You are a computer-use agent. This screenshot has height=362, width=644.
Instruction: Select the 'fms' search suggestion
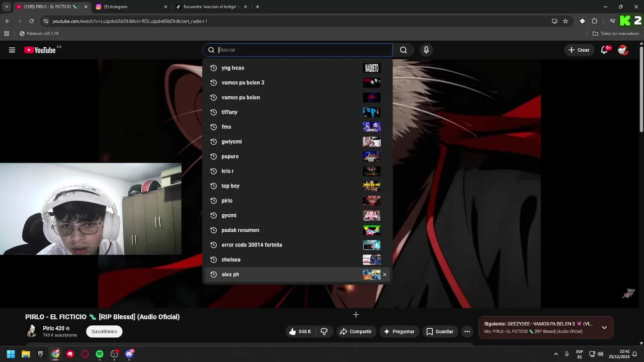click(297, 127)
